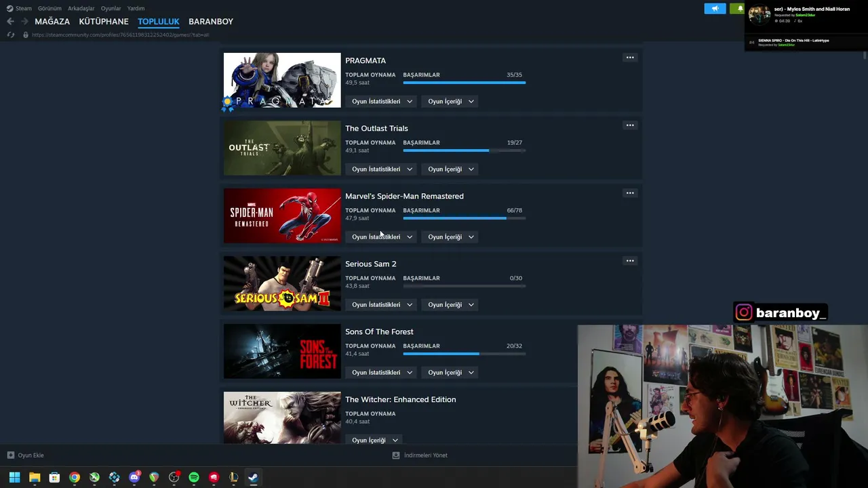
Task: Open İndirmeleri Yönet downloads manager
Action: [x=420, y=455]
